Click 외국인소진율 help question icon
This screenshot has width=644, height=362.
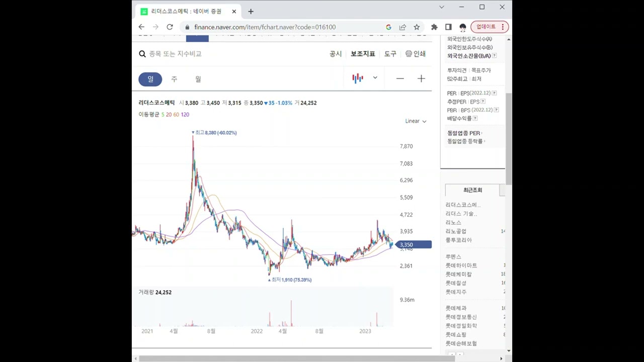click(495, 56)
